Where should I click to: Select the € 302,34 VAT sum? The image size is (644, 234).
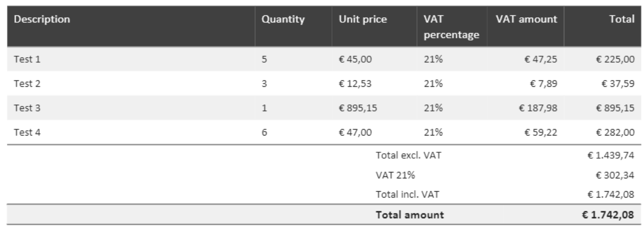(x=615, y=174)
